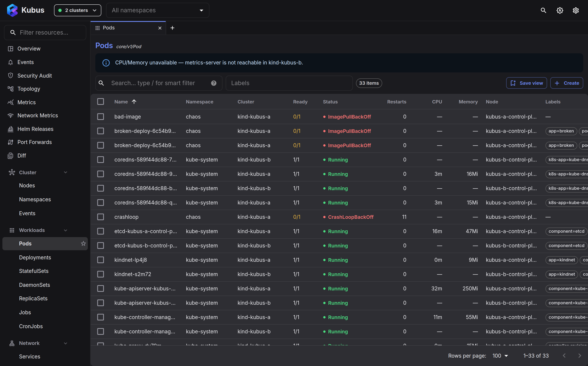This screenshot has height=366, width=588.
Task: Click the Events bell icon
Action: pos(10,62)
